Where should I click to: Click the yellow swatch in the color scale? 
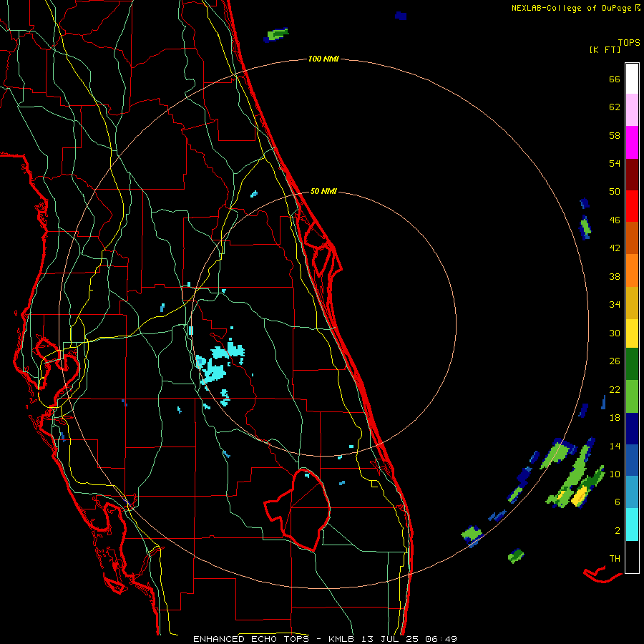[x=632, y=333]
